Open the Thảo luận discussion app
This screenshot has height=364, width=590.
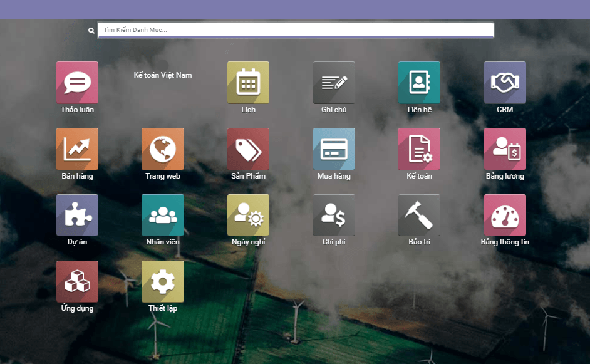click(77, 83)
